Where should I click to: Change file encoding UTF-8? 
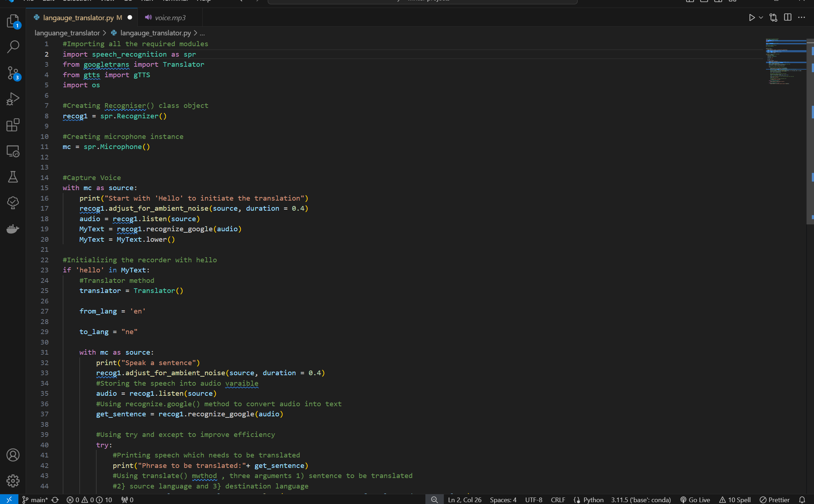coord(534,500)
